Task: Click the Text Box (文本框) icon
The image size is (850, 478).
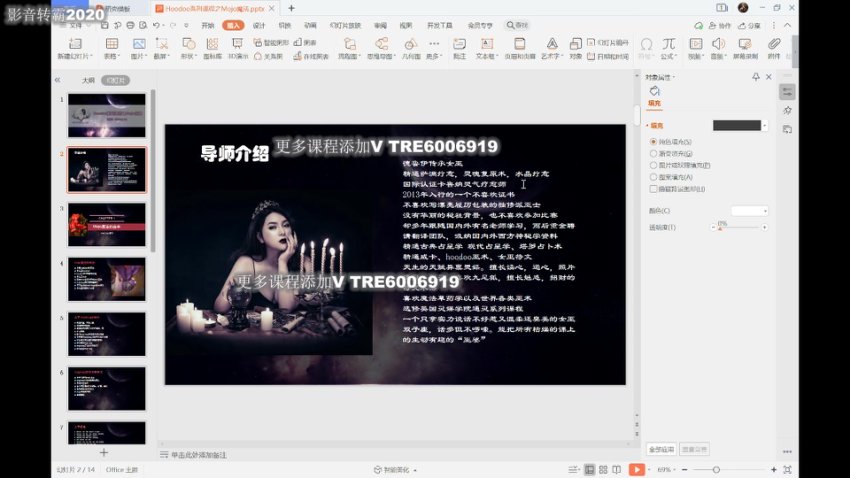Action: coord(487,44)
